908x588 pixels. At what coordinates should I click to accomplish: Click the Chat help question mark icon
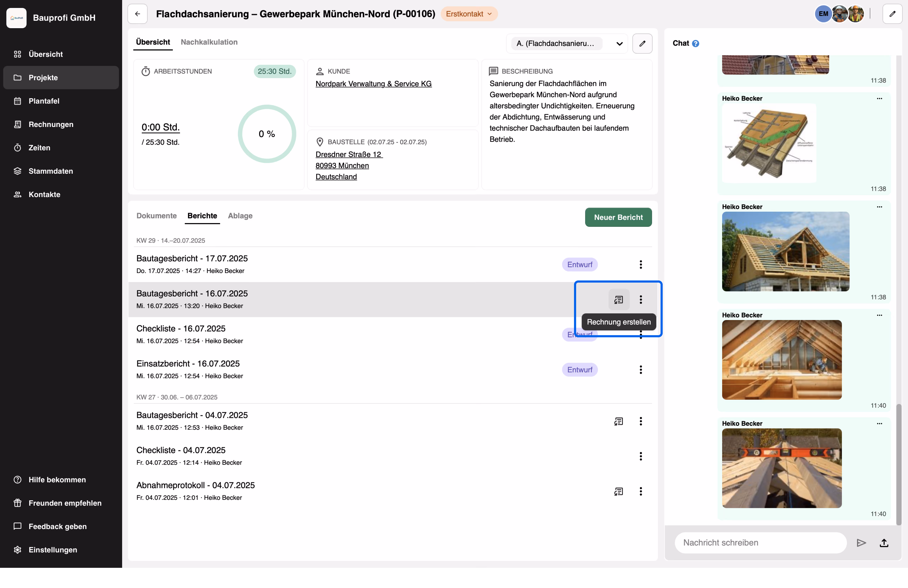tap(695, 44)
